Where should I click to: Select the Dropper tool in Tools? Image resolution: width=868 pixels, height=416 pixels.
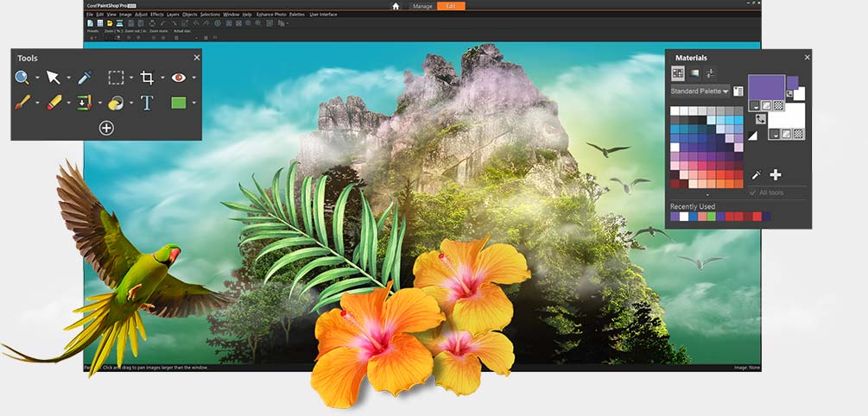click(85, 78)
